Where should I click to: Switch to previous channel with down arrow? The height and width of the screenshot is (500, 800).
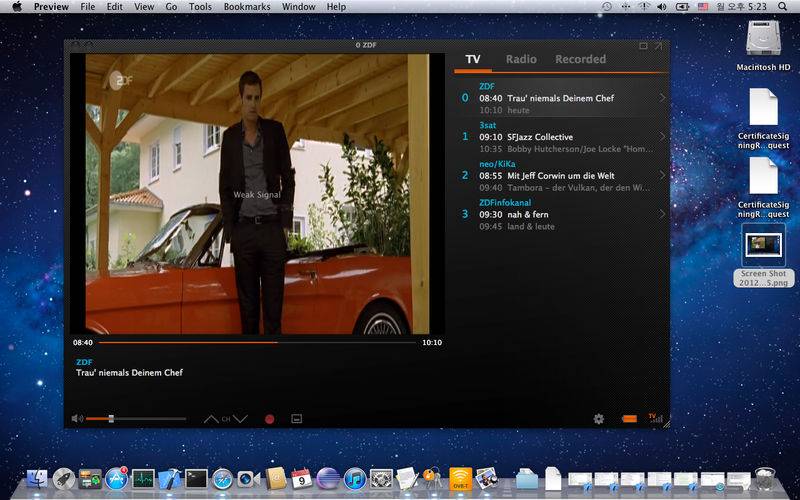(x=240, y=419)
